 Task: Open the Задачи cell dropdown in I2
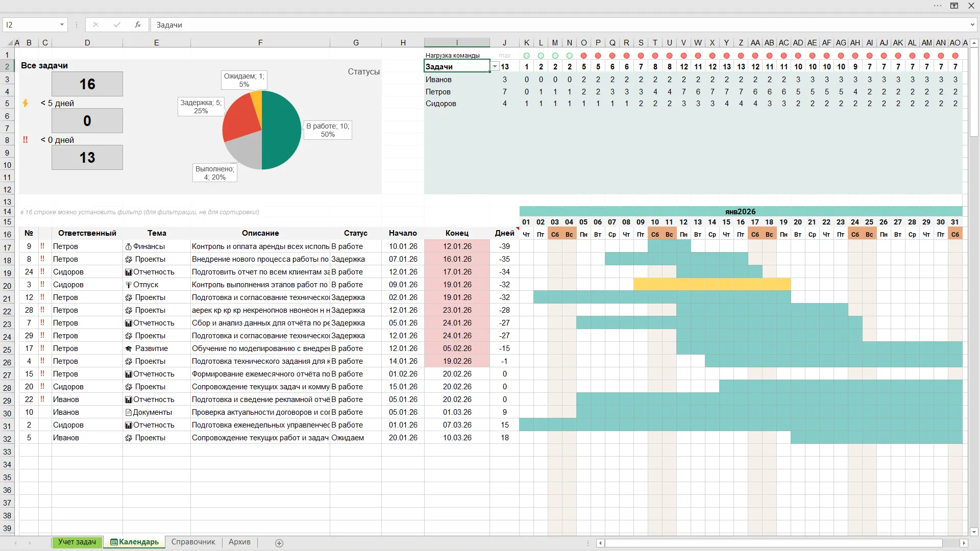click(x=495, y=67)
